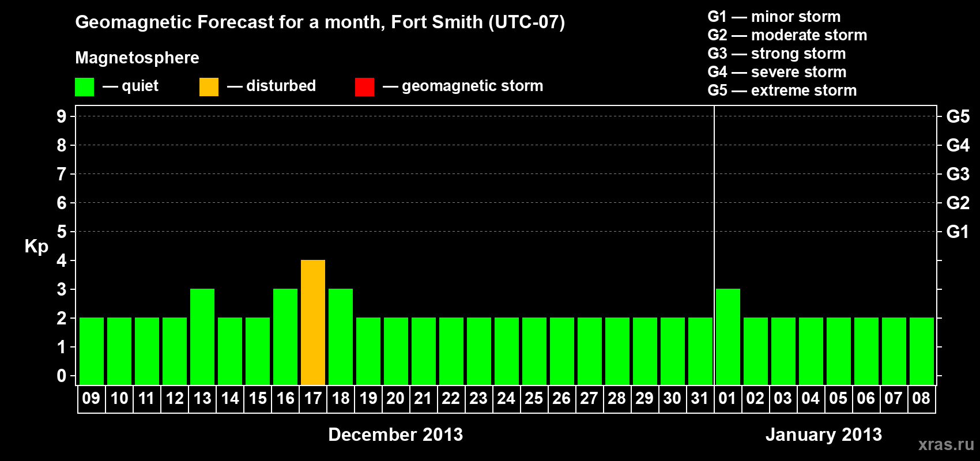This screenshot has height=461, width=980.
Task: Select the green bar for December 13
Action: point(202,337)
